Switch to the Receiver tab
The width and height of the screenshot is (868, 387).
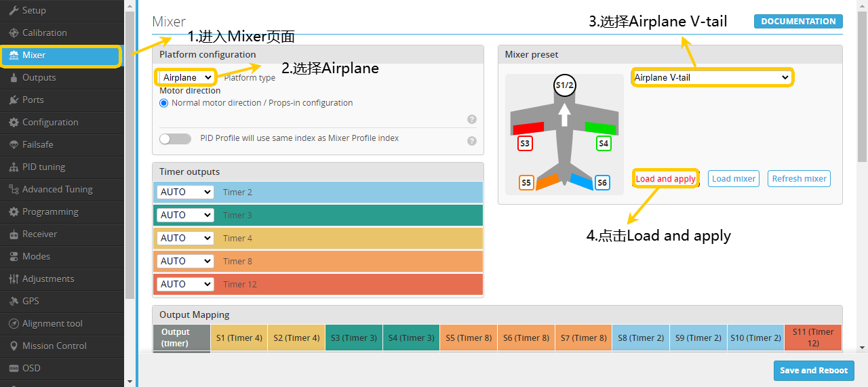(62, 234)
